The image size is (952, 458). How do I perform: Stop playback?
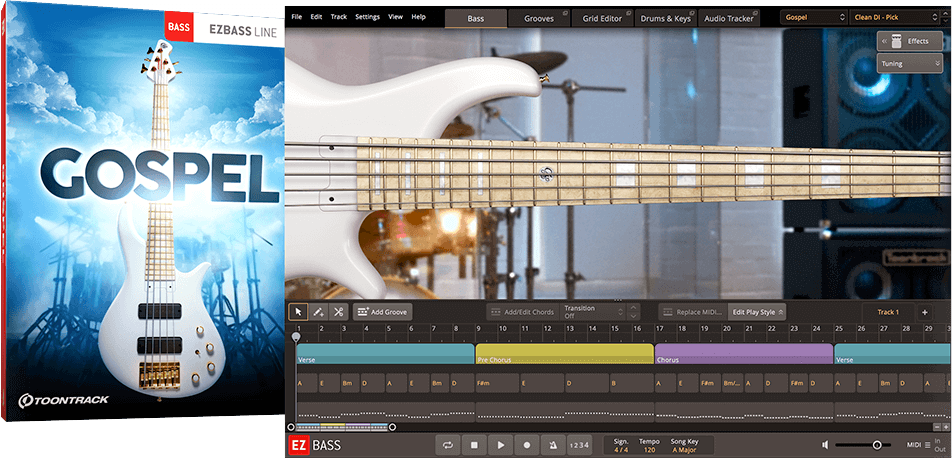click(x=474, y=445)
